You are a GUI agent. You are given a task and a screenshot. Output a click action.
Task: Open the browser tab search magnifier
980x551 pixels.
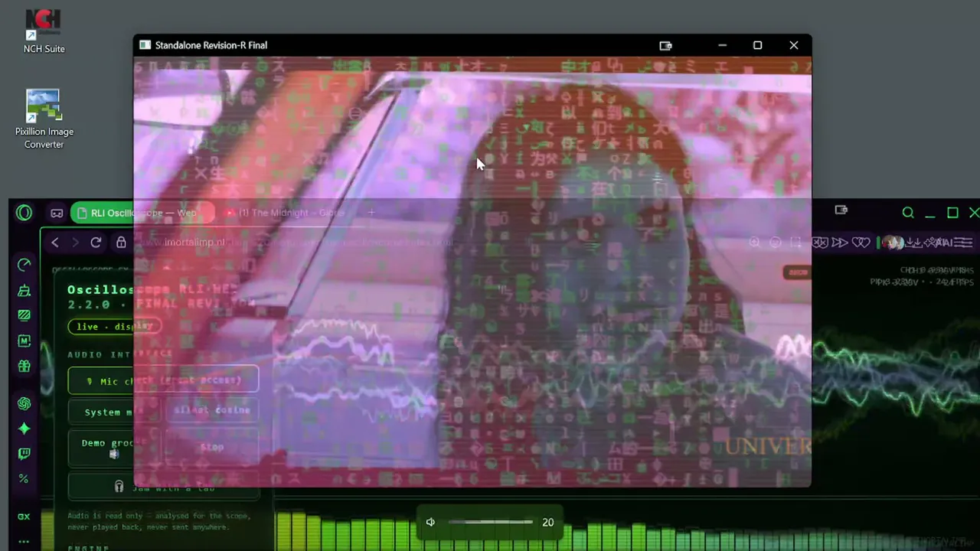[x=908, y=213]
